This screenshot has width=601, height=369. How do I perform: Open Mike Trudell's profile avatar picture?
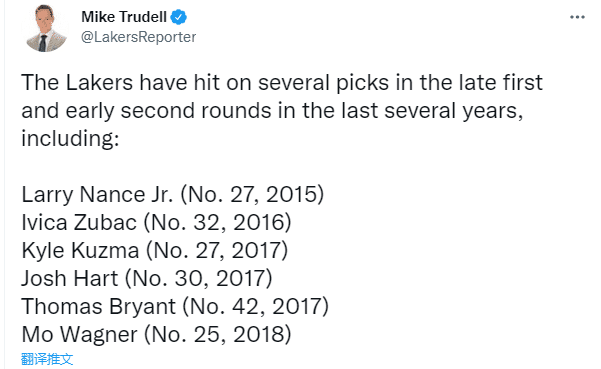46,28
